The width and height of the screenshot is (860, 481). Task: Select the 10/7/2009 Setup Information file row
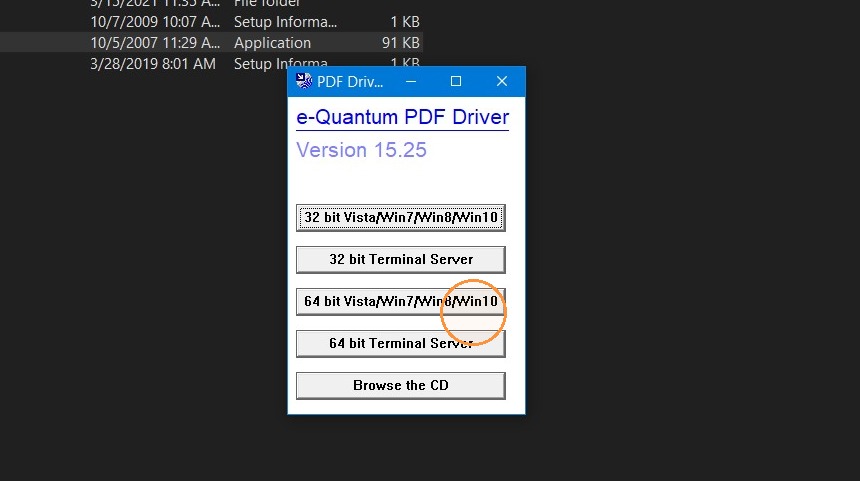click(x=211, y=22)
